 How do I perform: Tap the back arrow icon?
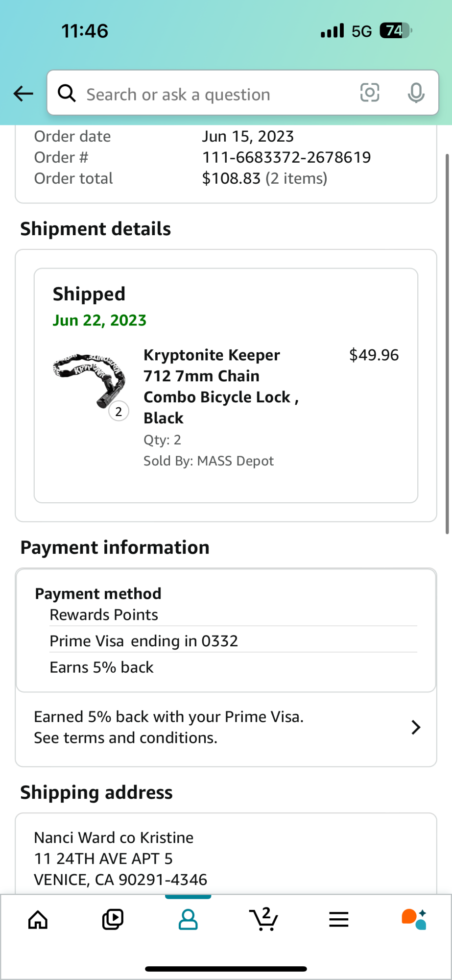tap(23, 93)
